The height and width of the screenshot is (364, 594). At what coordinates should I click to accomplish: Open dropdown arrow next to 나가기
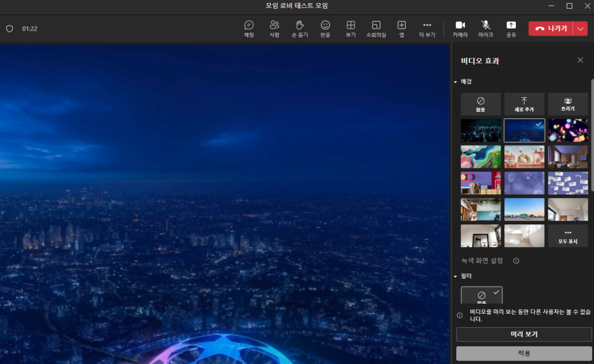click(580, 28)
